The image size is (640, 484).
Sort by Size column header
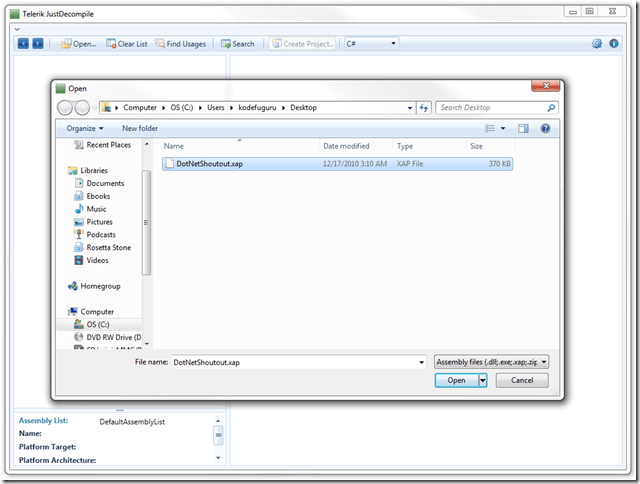tap(490, 146)
